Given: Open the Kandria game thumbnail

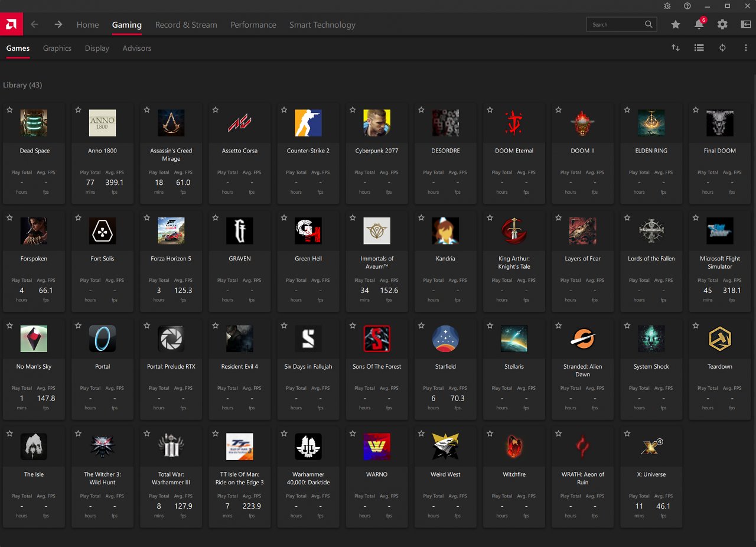Looking at the screenshot, I should pyautogui.click(x=445, y=231).
